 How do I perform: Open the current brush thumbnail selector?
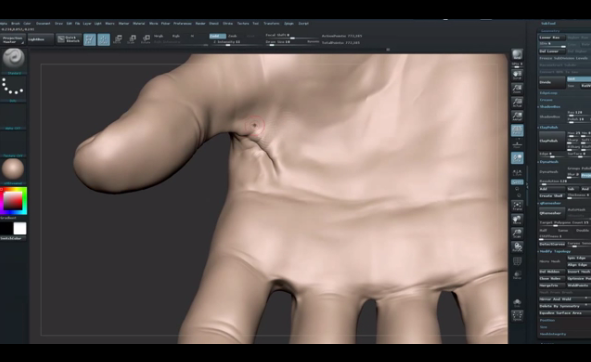[14, 58]
